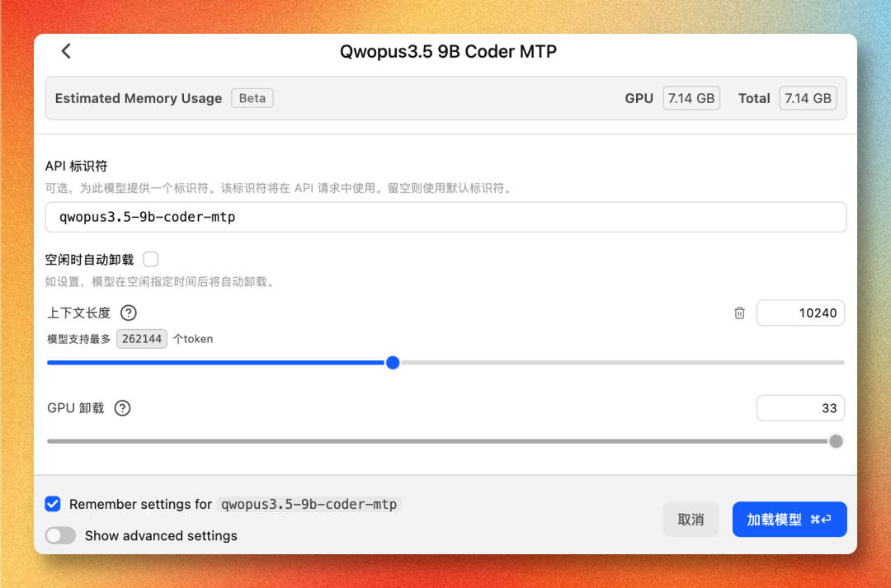Image resolution: width=891 pixels, height=588 pixels.
Task: Click the 262144 max token badge
Action: tap(142, 339)
